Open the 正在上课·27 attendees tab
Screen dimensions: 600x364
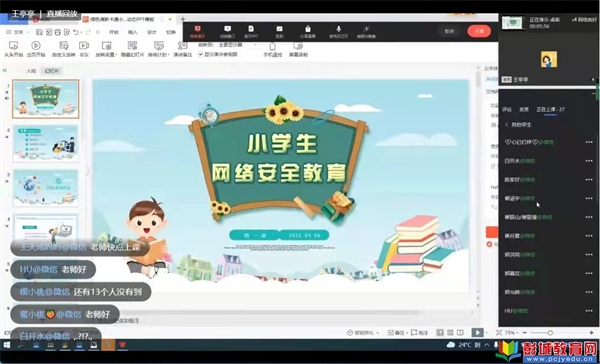point(550,109)
